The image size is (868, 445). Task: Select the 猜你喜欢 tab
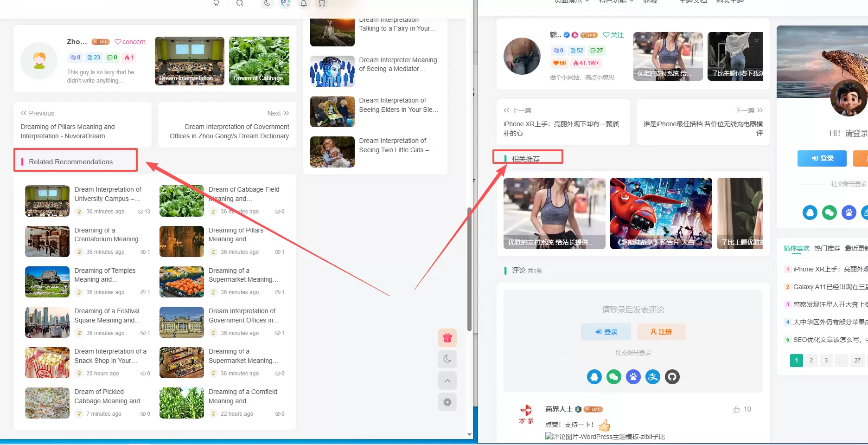pos(796,248)
